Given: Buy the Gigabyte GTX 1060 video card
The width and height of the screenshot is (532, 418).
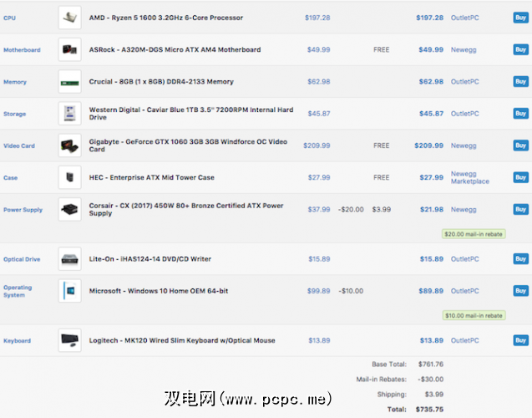Looking at the screenshot, I should point(521,145).
